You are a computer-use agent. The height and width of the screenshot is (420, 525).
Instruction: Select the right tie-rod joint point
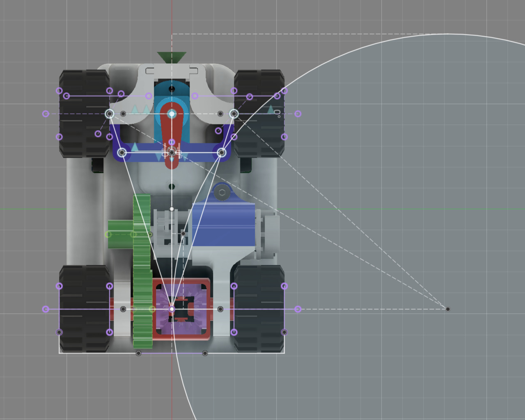coord(222,153)
